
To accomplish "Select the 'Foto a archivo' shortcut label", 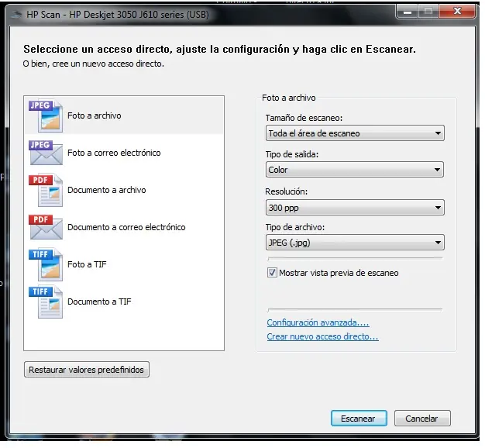I will (95, 115).
